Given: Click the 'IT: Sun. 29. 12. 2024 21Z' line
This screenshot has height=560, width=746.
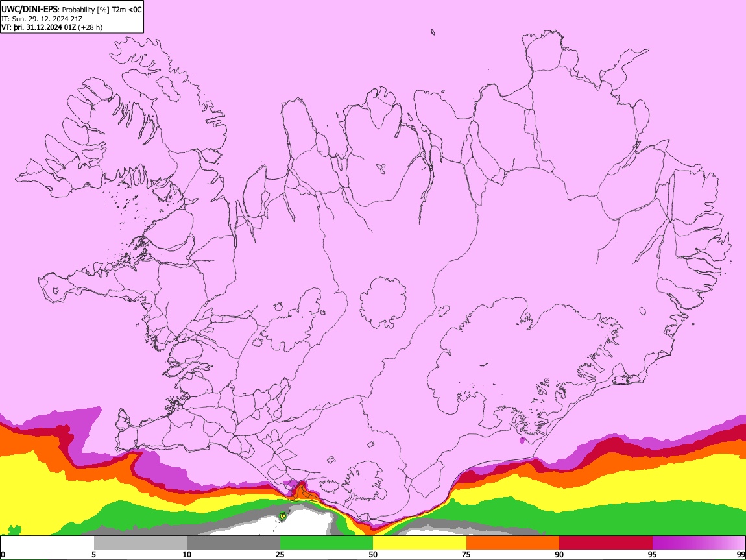Looking at the screenshot, I should [42, 19].
